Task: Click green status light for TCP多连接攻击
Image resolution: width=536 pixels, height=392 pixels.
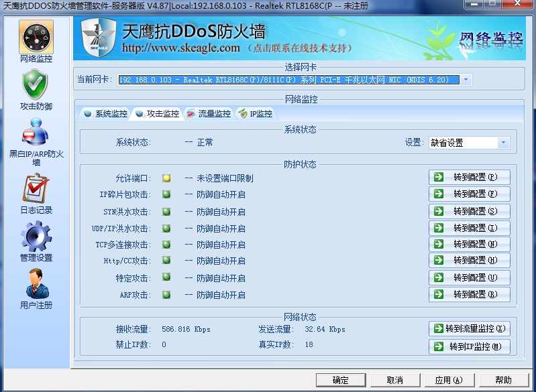Action: coord(166,244)
